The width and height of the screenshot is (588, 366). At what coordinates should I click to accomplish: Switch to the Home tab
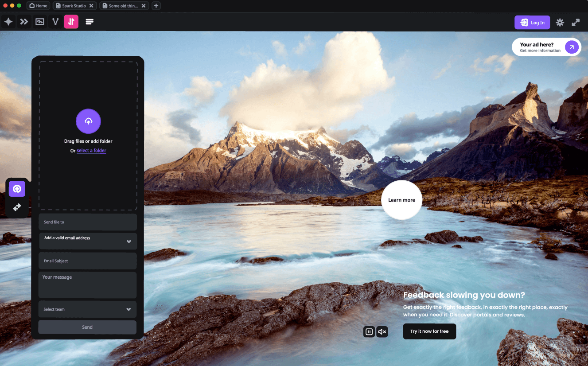pos(38,5)
